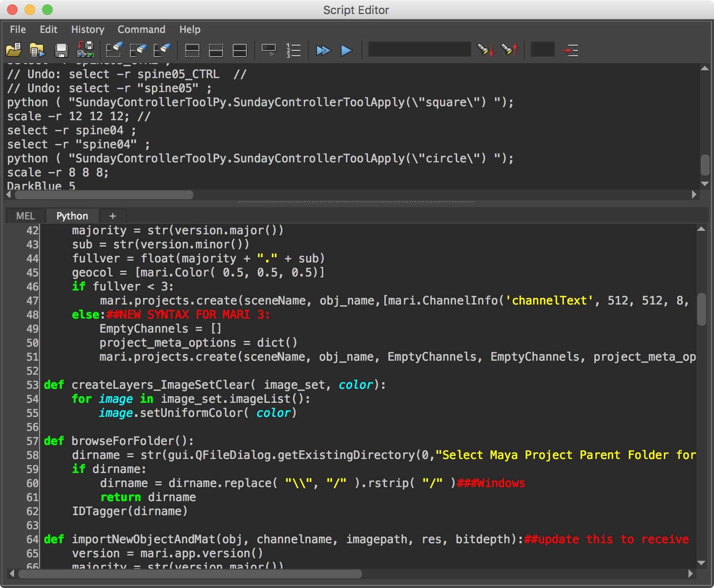Click the Source Script icon
714x588 pixels.
[x=37, y=50]
